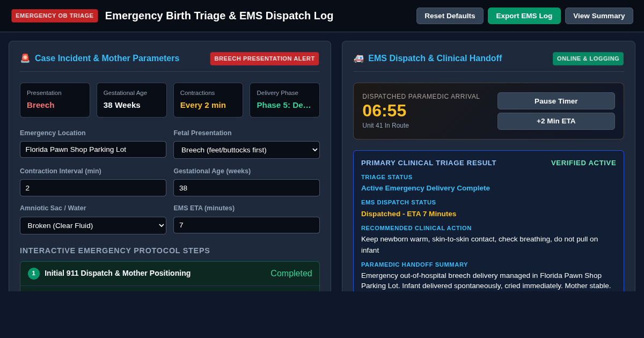This screenshot has height=338, width=644.
Task: Click Active Emergency Delivery Complete status
Action: [x=426, y=188]
